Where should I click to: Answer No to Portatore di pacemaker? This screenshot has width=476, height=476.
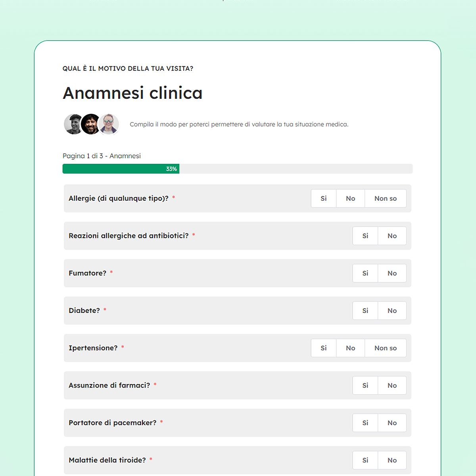[392, 423]
